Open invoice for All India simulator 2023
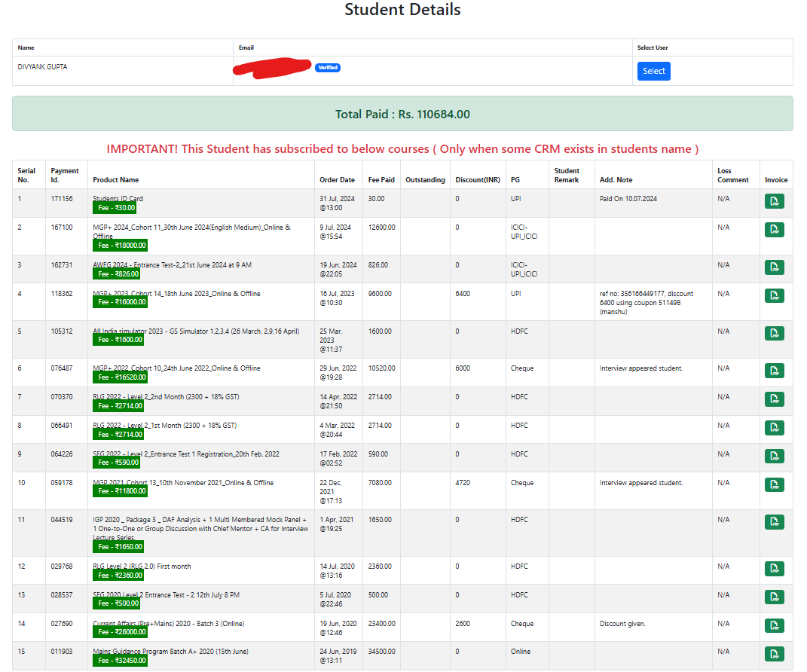Image resolution: width=807 pixels, height=672 pixels. click(x=774, y=334)
